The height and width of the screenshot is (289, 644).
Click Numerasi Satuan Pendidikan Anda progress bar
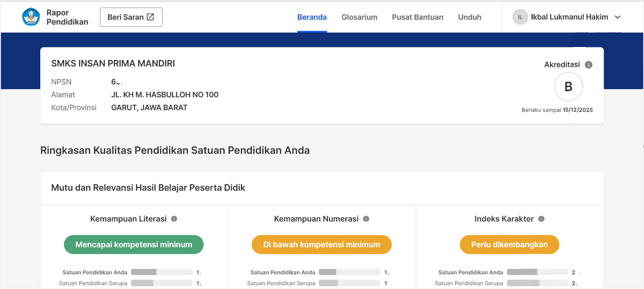click(349, 272)
